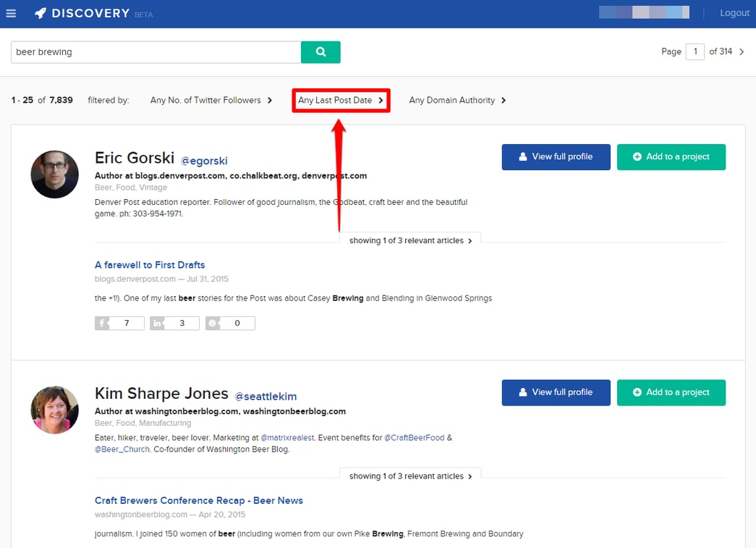Expand Any No. of Twitter Followers filter
The image size is (756, 548).
[x=211, y=101]
